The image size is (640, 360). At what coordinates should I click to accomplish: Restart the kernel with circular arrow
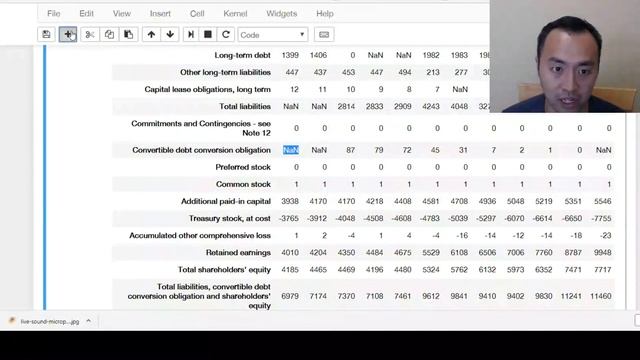[226, 35]
